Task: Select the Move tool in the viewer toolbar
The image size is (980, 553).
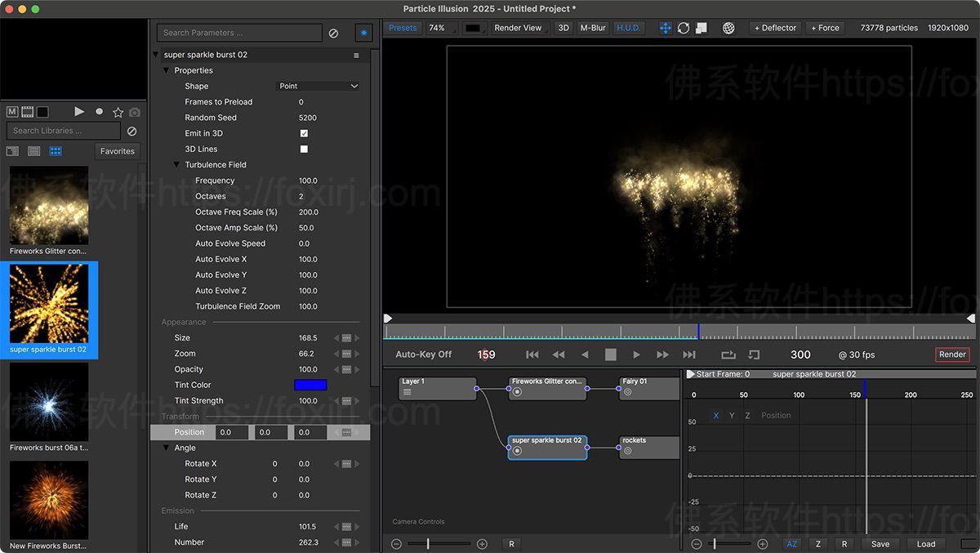Action: pos(666,27)
